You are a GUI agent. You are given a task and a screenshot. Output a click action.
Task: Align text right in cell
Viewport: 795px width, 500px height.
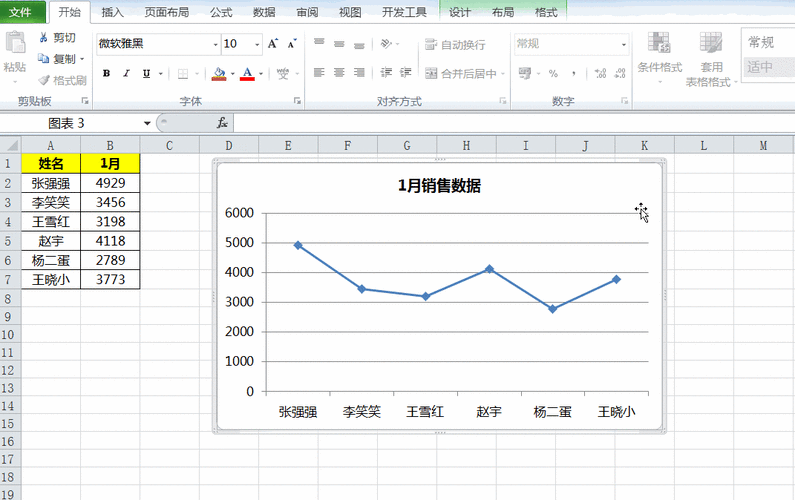tap(359, 73)
